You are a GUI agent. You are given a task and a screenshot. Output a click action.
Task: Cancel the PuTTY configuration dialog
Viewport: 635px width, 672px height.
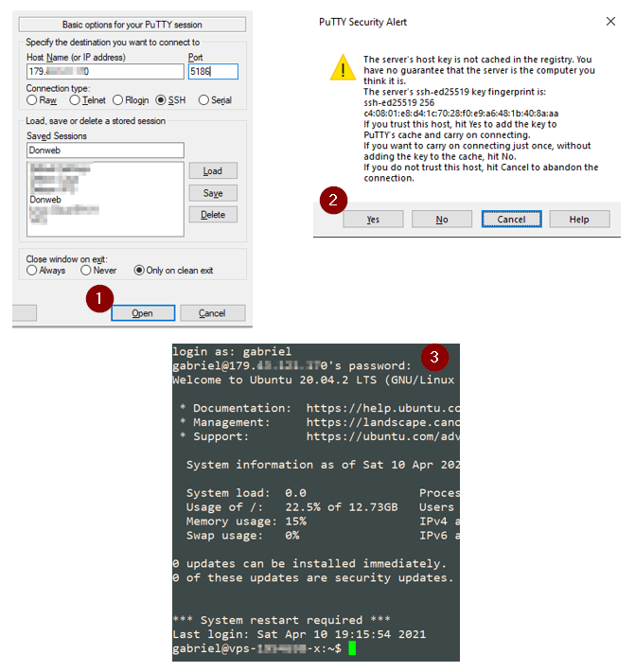[x=213, y=313]
